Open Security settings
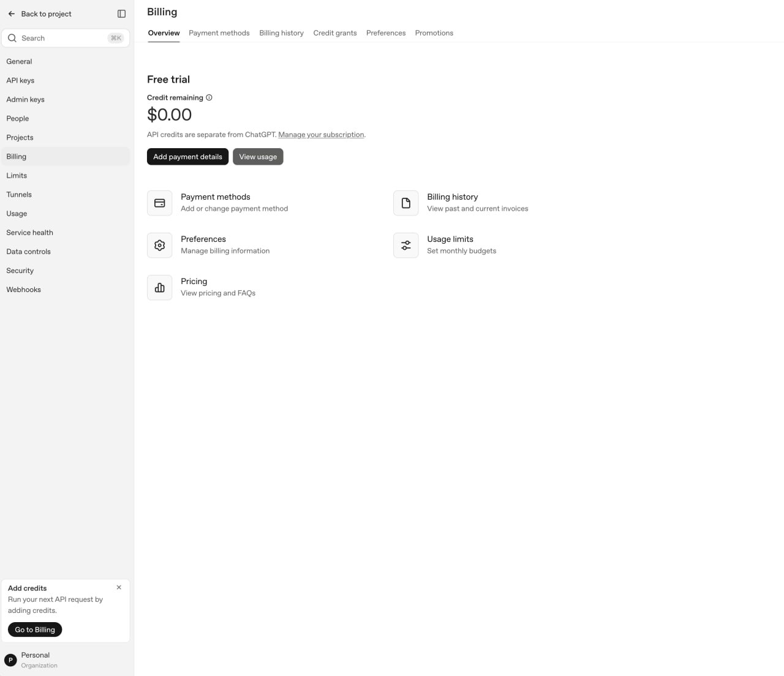This screenshot has height=676, width=784. pos(66,270)
